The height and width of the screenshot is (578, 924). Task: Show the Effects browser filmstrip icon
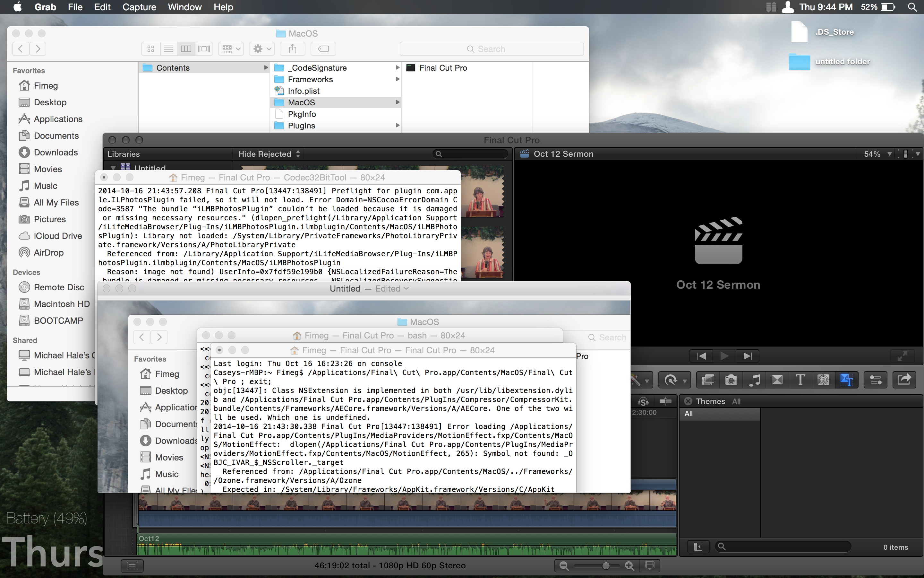click(708, 380)
